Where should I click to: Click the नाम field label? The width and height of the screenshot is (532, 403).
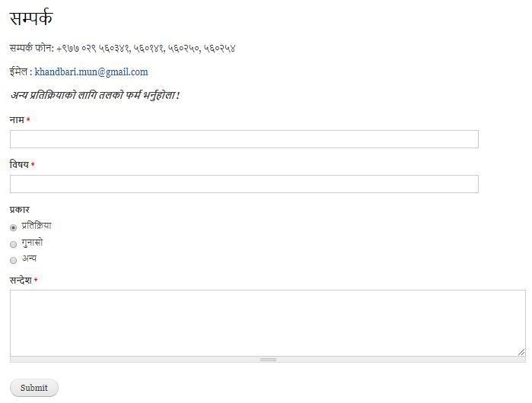coord(17,120)
